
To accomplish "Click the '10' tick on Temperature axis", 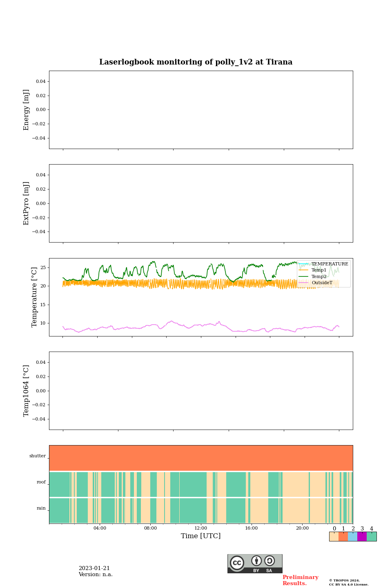I will pos(43,323).
